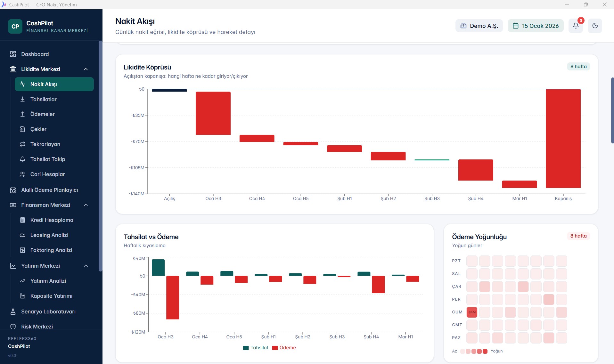Navigate to Senaryo Laboratuvarı
This screenshot has height=364, width=614.
[x=51, y=311]
